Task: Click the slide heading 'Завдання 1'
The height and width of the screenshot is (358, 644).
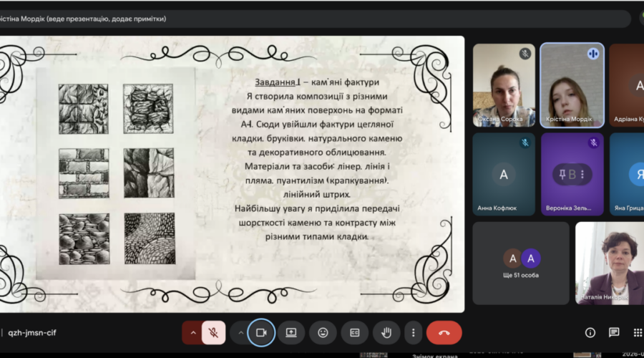Action: [x=278, y=82]
